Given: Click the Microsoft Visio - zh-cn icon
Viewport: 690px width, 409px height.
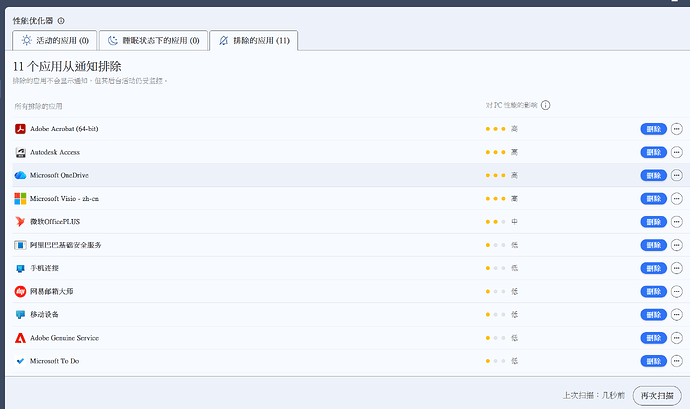Looking at the screenshot, I should pos(20,199).
